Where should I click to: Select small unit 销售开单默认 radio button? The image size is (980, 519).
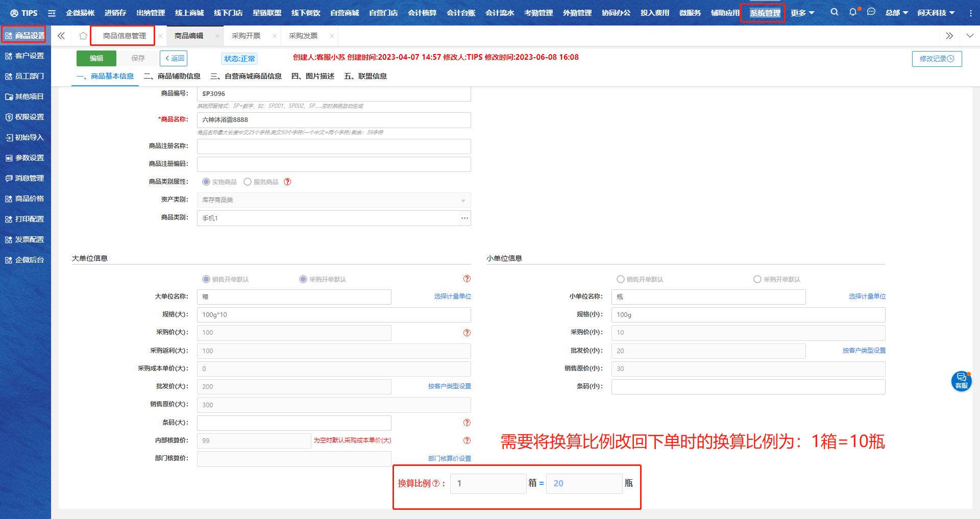pyautogui.click(x=621, y=279)
